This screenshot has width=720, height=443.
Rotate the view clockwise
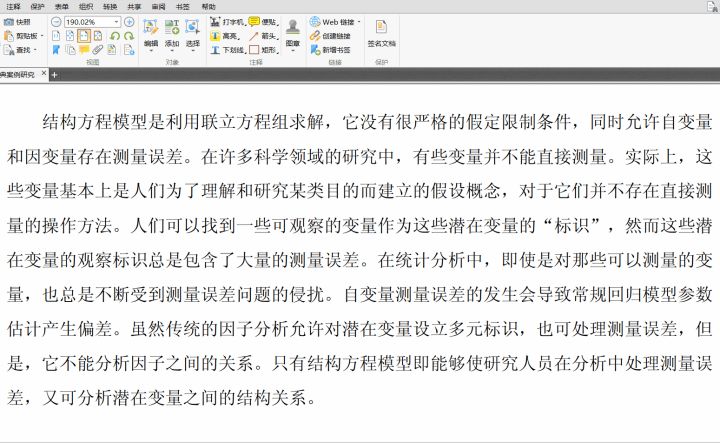pyautogui.click(x=129, y=36)
